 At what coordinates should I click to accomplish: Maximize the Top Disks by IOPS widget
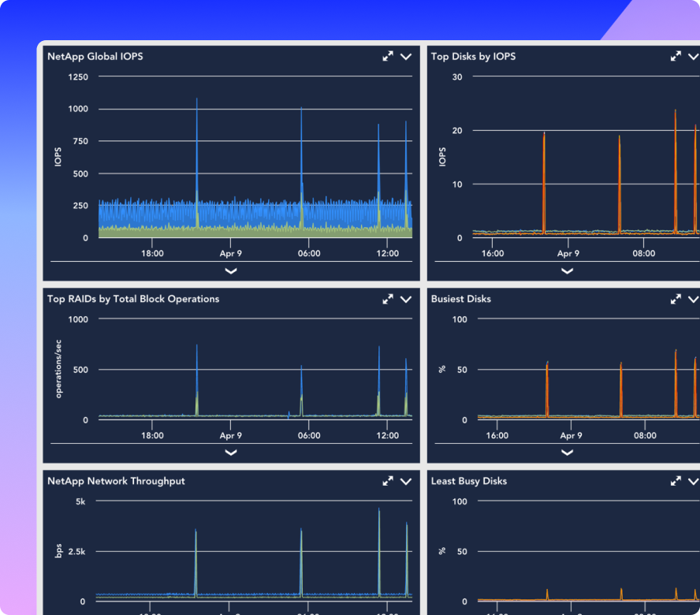pyautogui.click(x=676, y=56)
